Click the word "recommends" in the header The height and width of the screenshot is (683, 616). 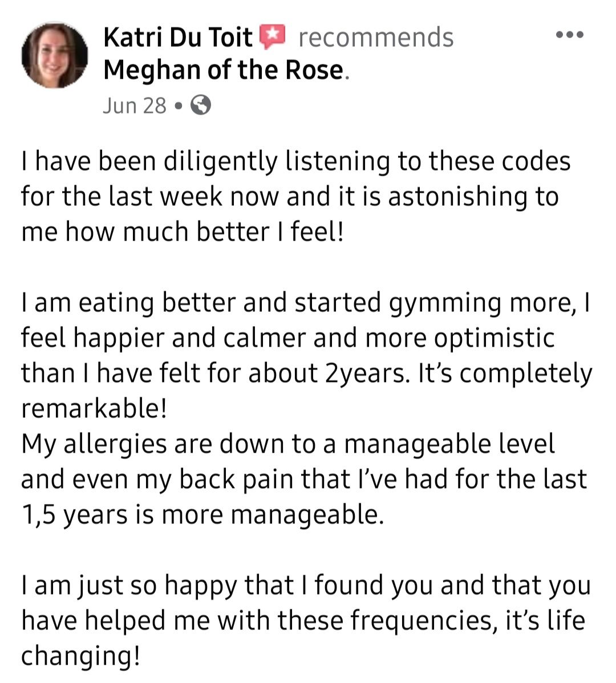point(376,38)
